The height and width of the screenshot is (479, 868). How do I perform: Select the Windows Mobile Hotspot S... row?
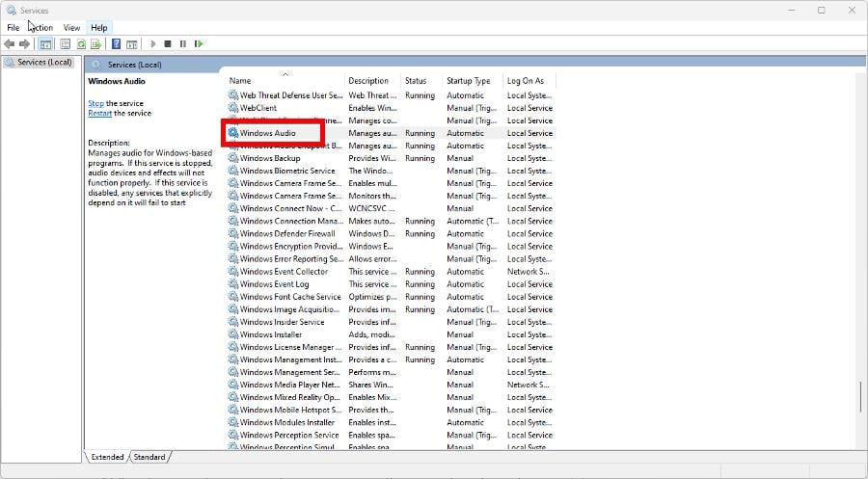(391, 410)
